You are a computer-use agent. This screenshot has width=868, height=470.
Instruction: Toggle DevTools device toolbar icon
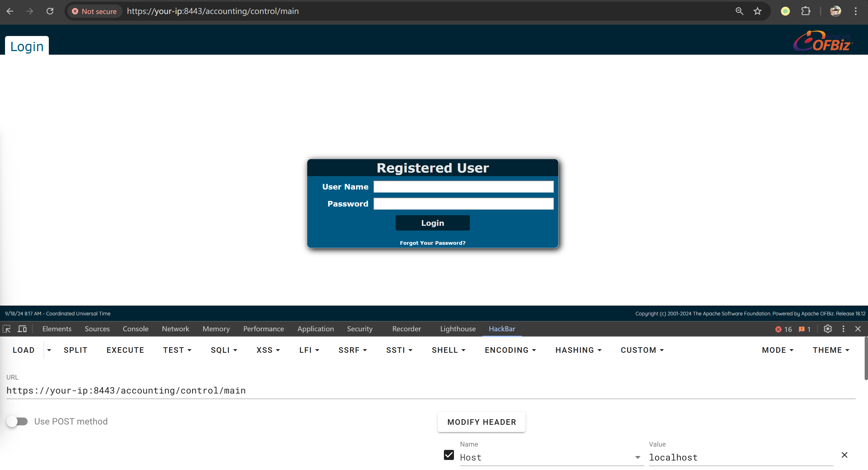22,329
